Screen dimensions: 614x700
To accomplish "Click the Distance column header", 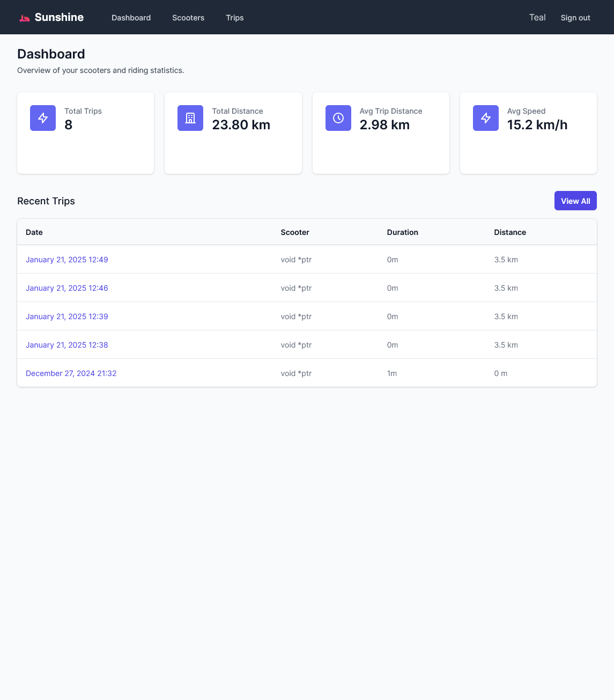I will tap(510, 232).
